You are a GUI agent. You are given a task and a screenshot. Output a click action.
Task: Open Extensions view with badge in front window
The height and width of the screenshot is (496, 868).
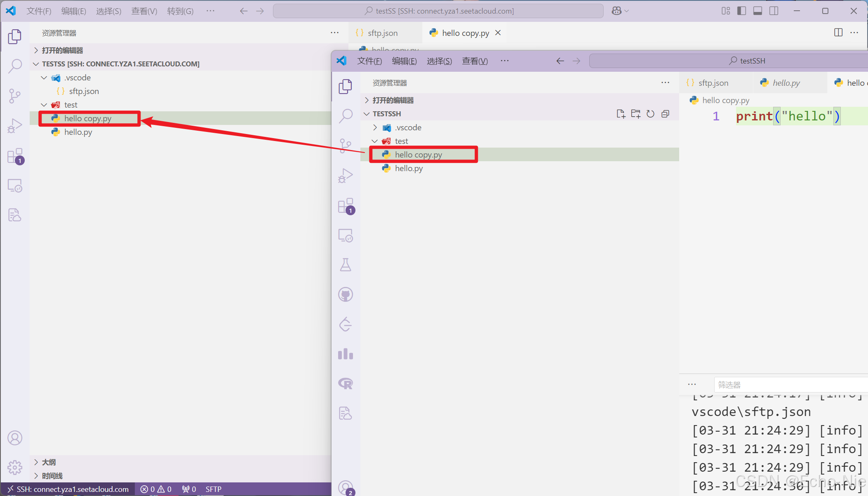click(346, 206)
